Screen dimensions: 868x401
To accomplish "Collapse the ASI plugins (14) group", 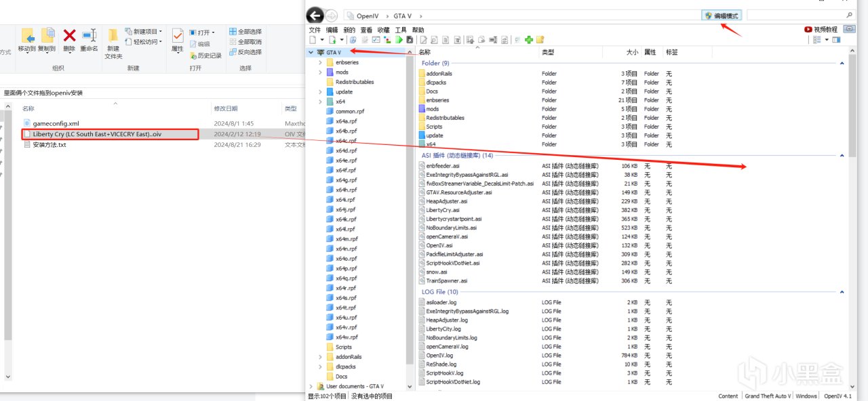I will [842, 156].
